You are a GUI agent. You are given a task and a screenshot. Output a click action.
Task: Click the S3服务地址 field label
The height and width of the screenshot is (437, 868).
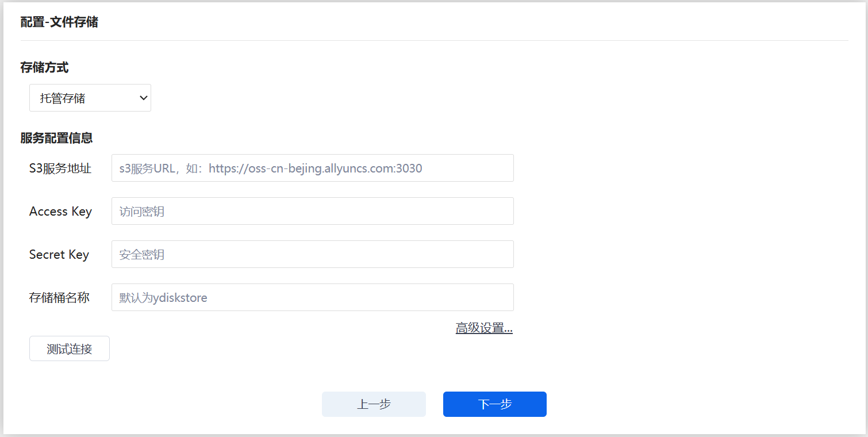pos(60,168)
